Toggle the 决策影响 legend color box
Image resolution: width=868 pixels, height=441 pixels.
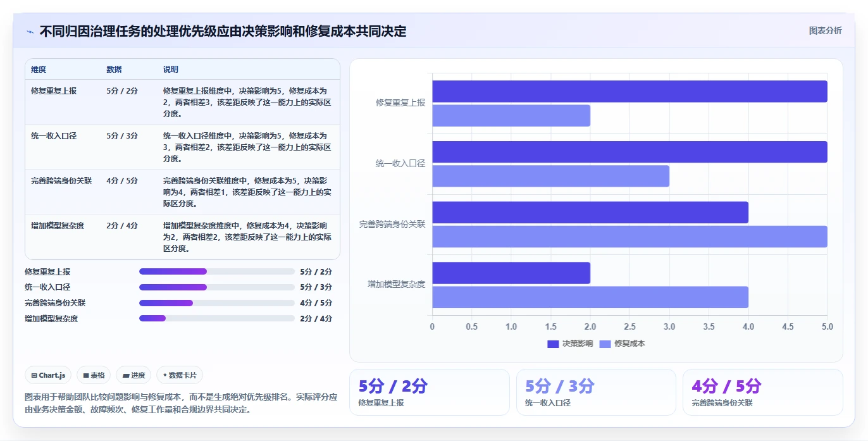click(x=553, y=344)
